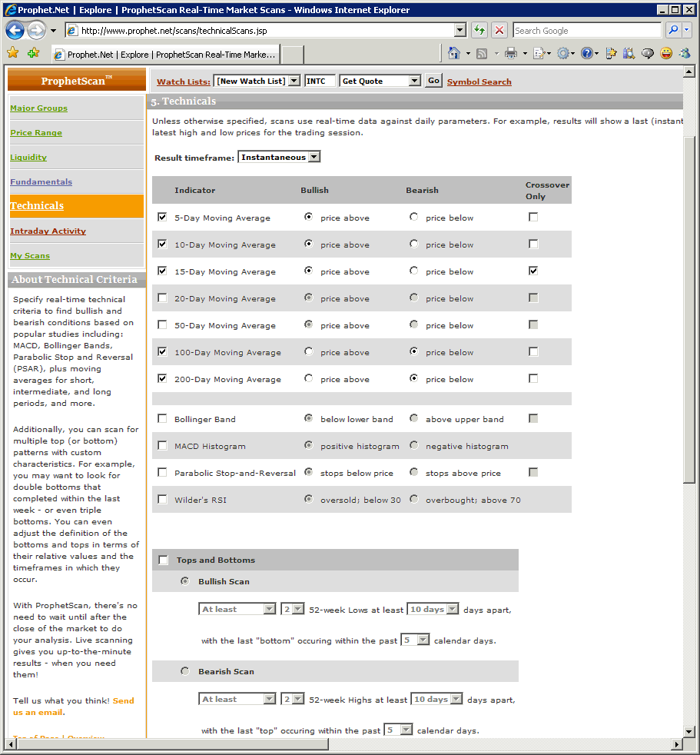Screen dimensions: 700x755
Task: Click the INTC symbol input field
Action: point(320,81)
